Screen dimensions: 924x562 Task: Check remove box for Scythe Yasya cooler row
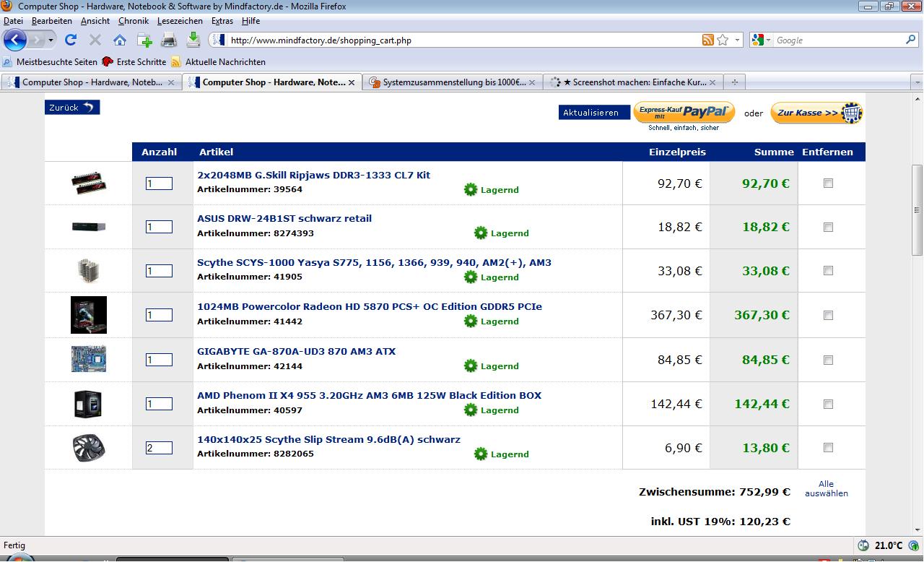[x=828, y=270]
